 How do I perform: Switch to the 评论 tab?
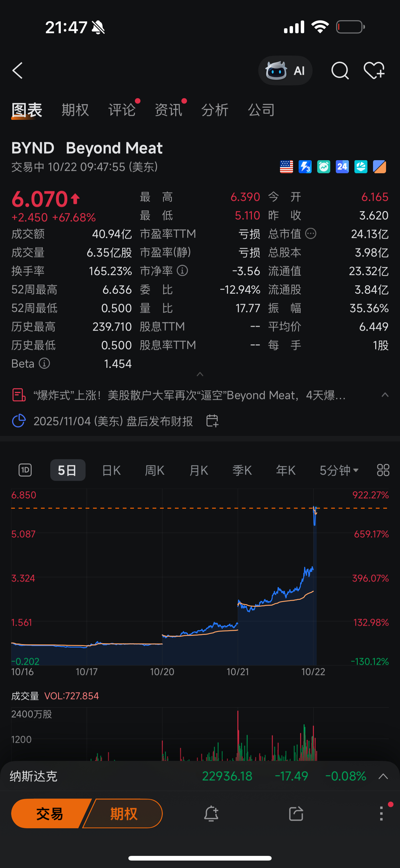[122, 110]
